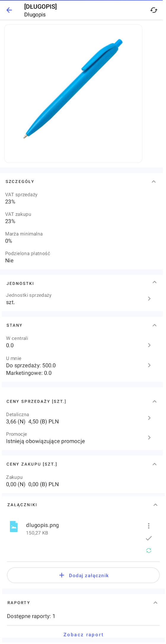Collapse the Raporty section
This screenshot has width=166, height=644.
click(x=155, y=603)
